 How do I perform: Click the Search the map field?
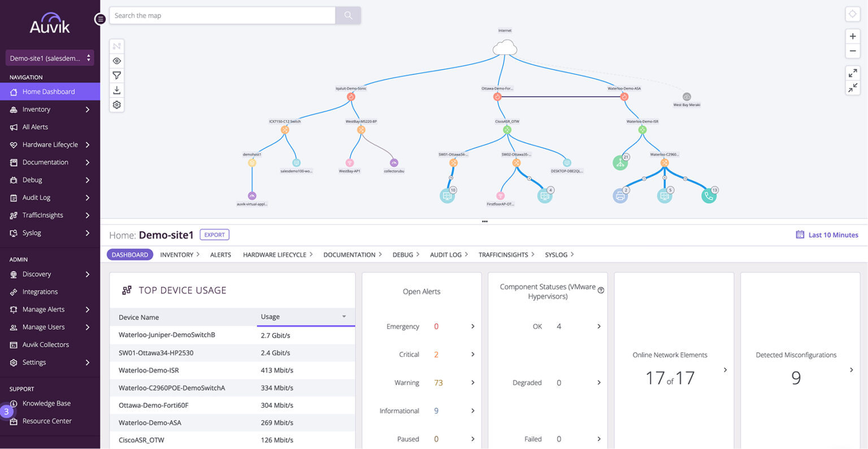pos(223,16)
